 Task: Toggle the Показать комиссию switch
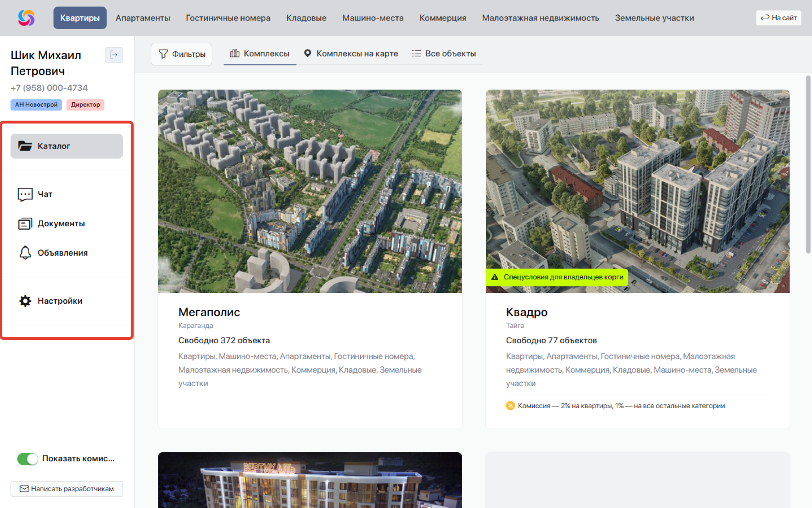click(28, 458)
